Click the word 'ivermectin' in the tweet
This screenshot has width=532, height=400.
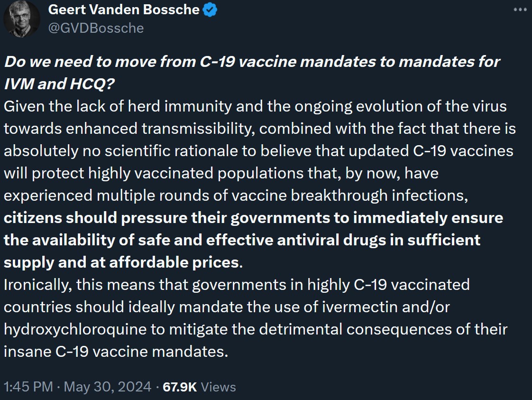click(x=359, y=307)
